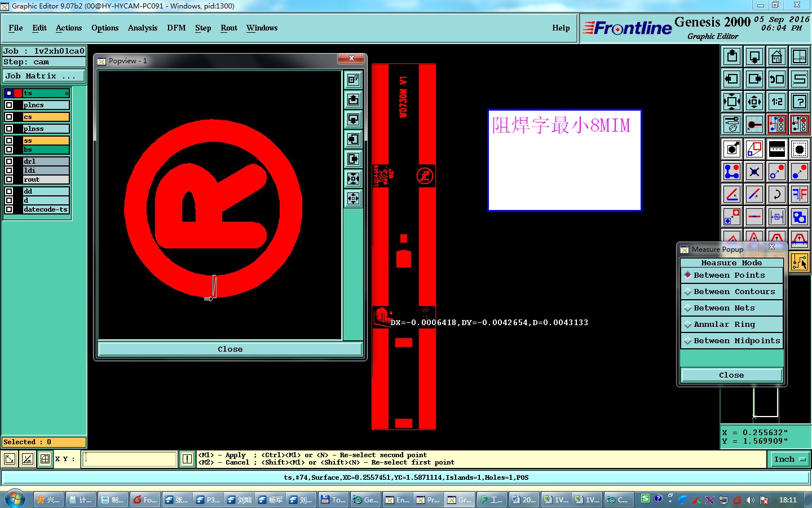Image resolution: width=812 pixels, height=508 pixels.
Task: Click the zoom out icon in Popview
Action: pyautogui.click(x=354, y=199)
